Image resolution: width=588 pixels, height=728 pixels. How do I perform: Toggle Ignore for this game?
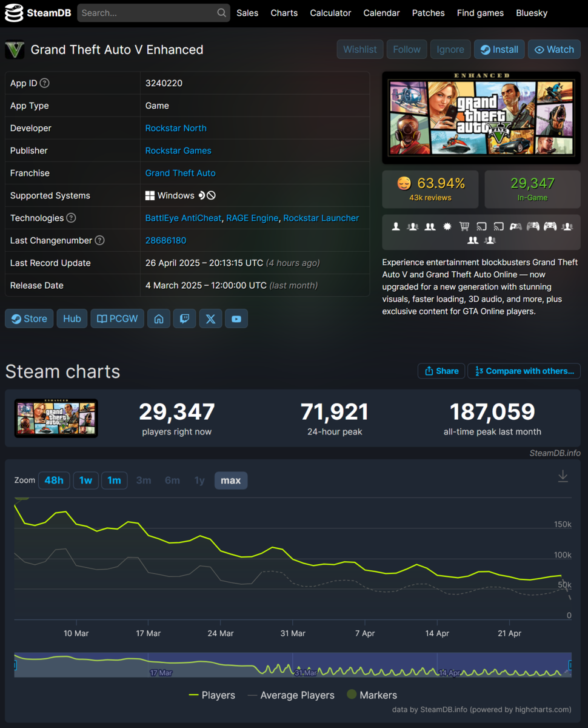(x=450, y=50)
